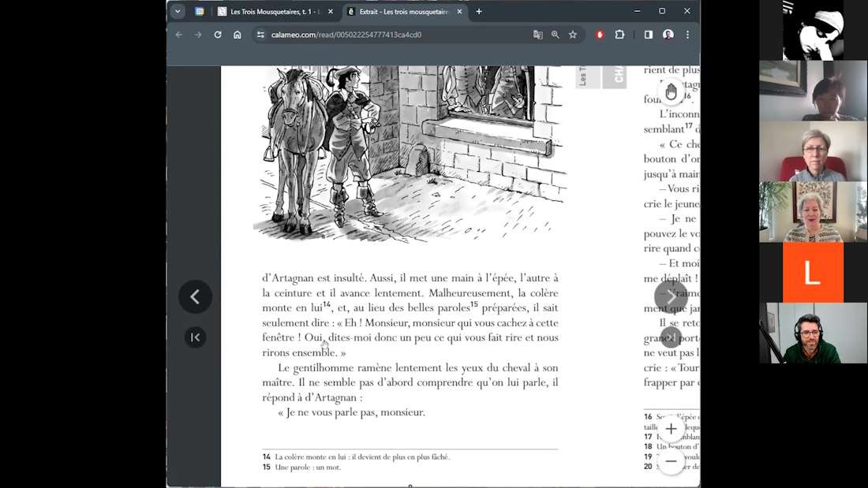Maximize the Chrome window
The height and width of the screenshot is (488, 868).
click(662, 11)
